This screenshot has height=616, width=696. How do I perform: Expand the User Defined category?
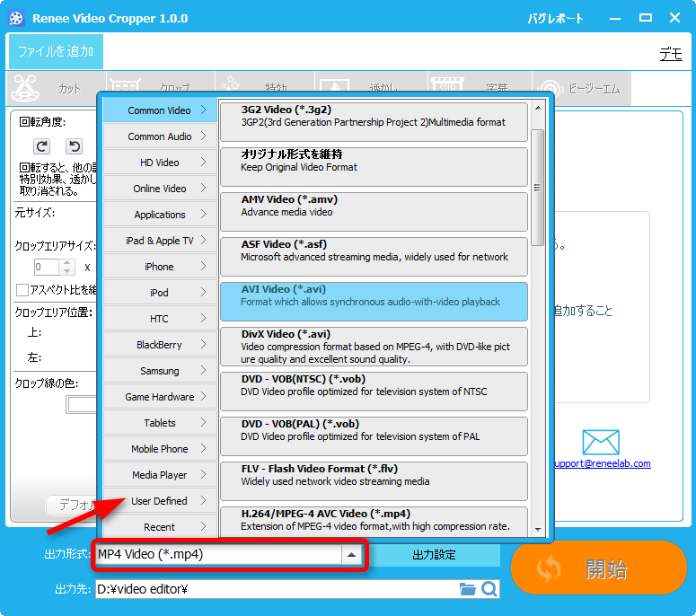(160, 500)
